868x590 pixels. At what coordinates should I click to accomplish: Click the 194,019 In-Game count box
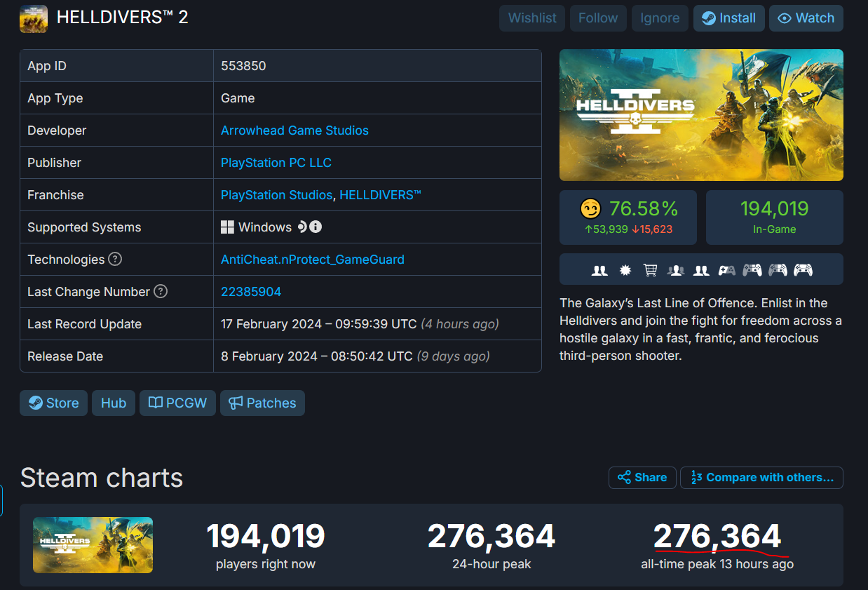pyautogui.click(x=775, y=217)
